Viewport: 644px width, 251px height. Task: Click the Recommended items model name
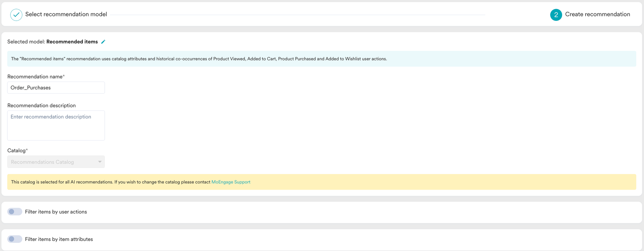coord(72,42)
